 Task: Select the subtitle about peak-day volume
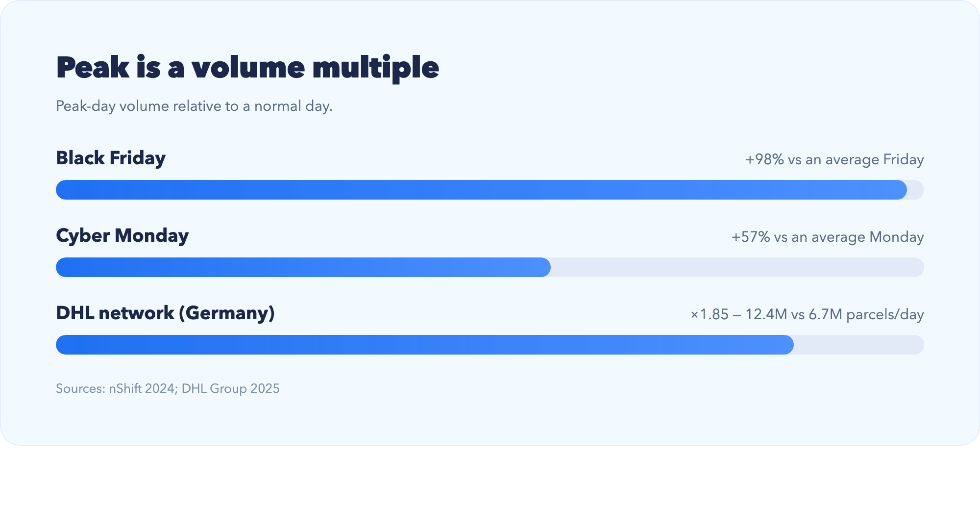[x=194, y=106]
